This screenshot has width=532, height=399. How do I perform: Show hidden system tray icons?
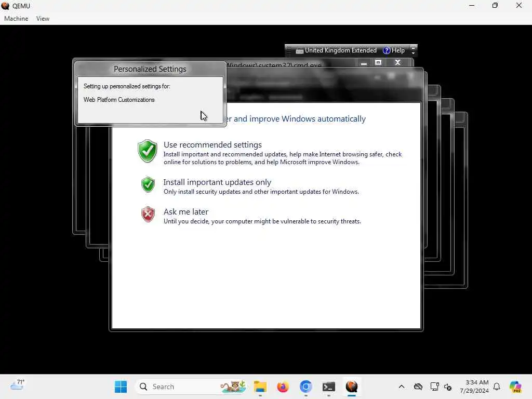point(402,387)
